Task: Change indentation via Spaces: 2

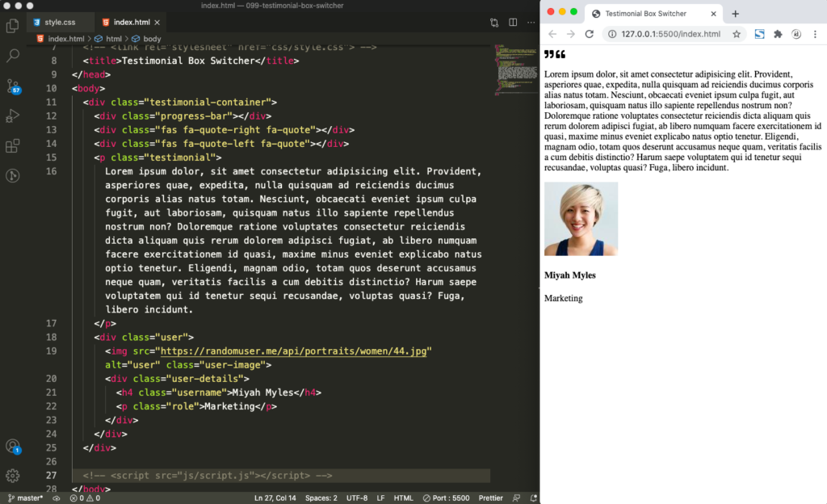Action: (x=321, y=498)
